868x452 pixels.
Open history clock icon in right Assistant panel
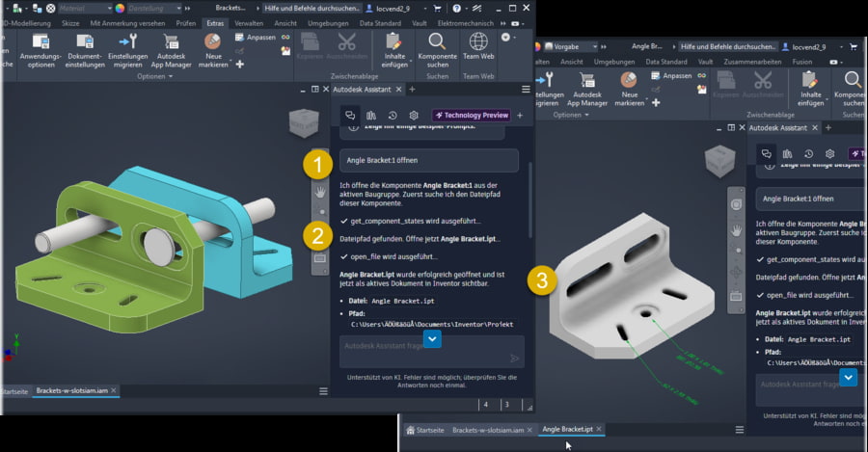pos(809,154)
